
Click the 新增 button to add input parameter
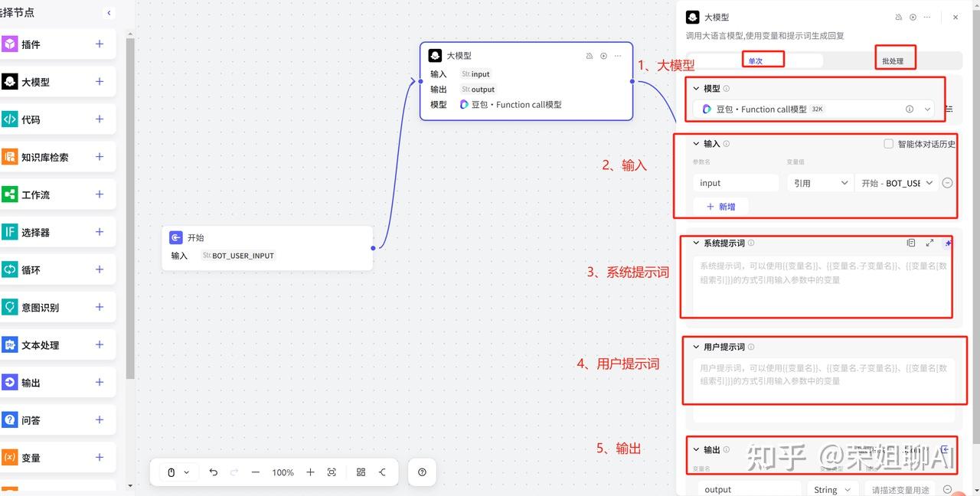coord(720,206)
